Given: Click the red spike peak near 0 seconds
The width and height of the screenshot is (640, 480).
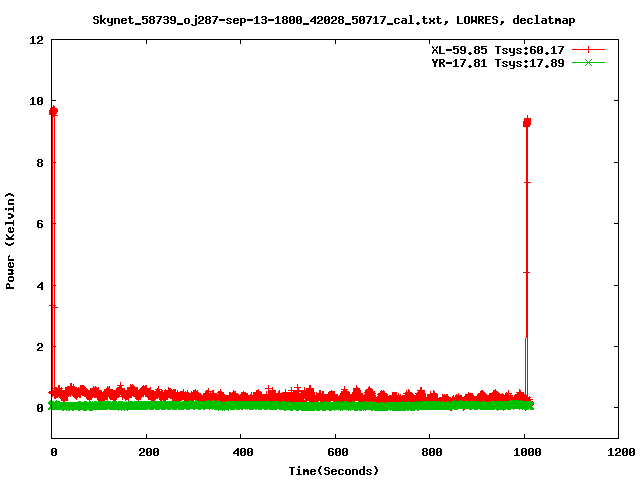Looking at the screenshot, I should [x=53, y=111].
